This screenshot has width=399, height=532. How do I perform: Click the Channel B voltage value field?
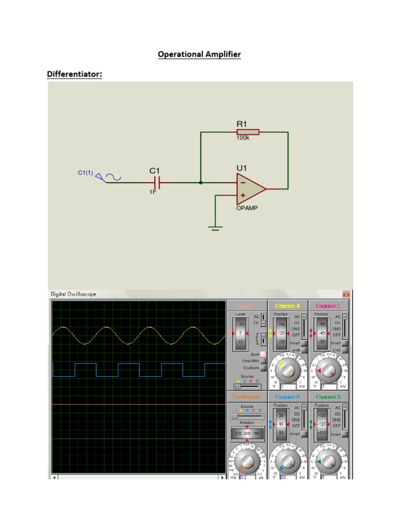[288, 477]
